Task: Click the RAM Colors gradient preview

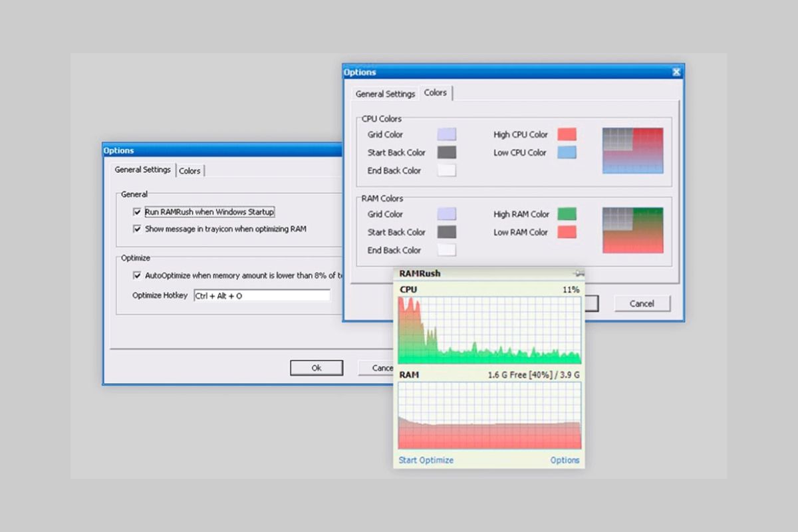Action: coord(632,230)
